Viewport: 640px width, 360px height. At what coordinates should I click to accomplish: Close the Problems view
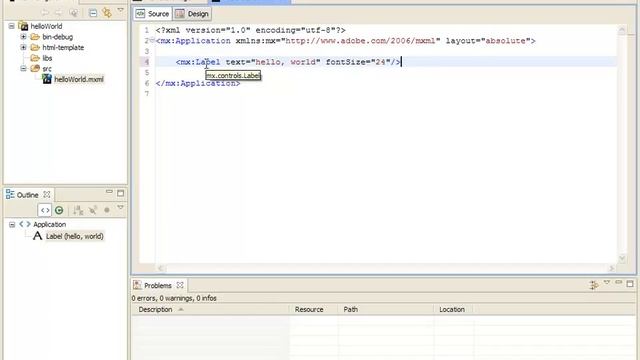(x=180, y=285)
